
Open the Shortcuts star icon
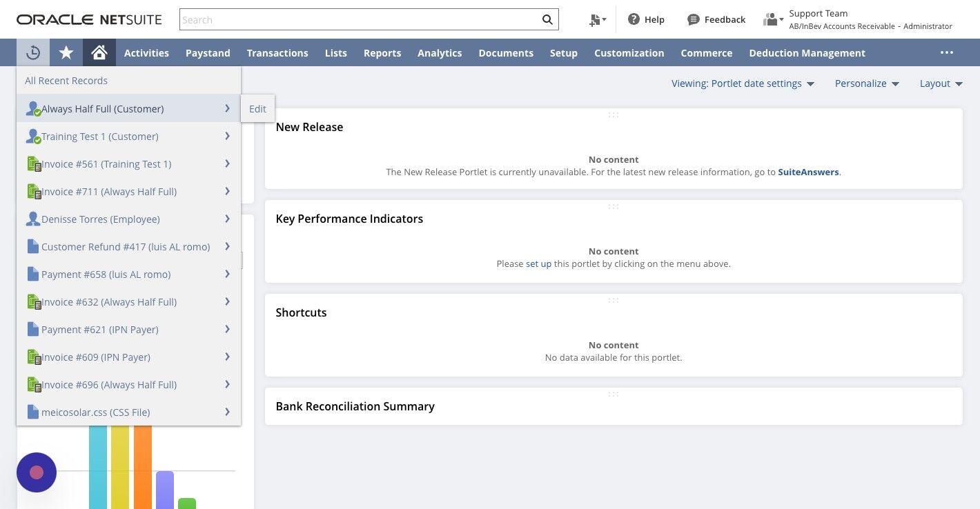coord(66,52)
